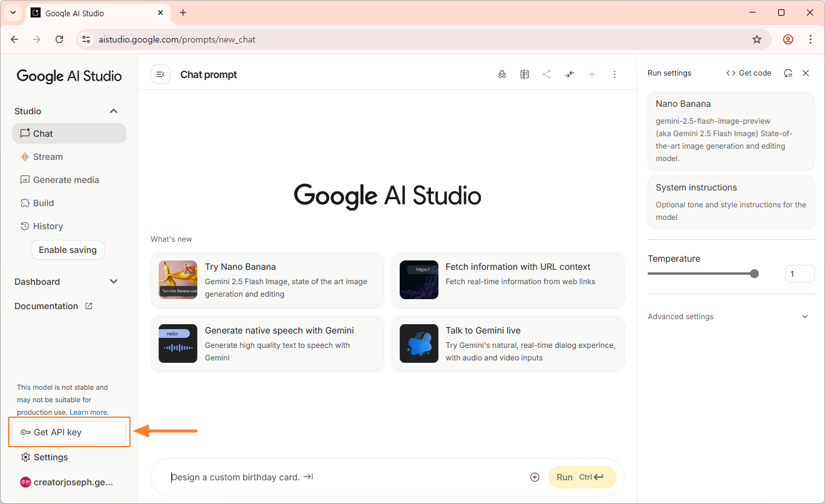Click the site information icon in address bar
Image resolution: width=825 pixels, height=504 pixels.
[x=86, y=39]
